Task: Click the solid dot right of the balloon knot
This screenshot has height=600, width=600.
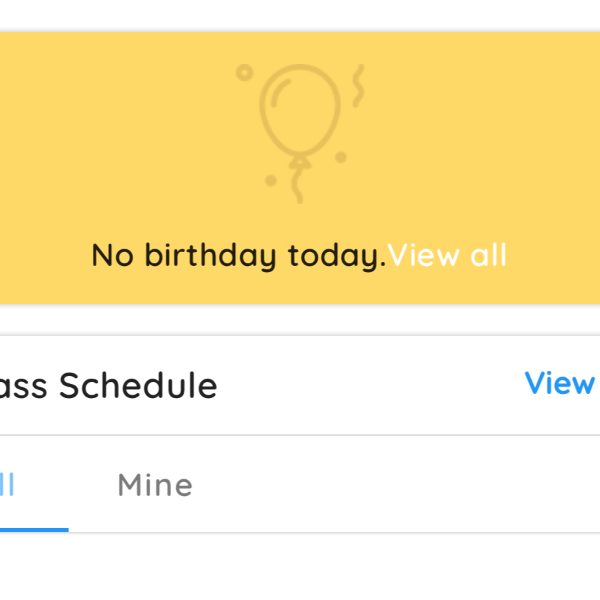Action: (x=341, y=157)
